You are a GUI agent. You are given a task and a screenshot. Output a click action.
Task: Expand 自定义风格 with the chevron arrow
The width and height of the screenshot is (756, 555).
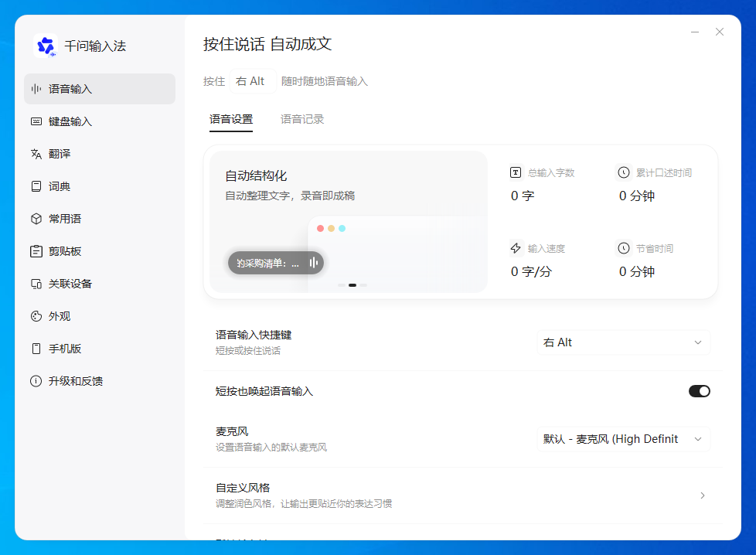[703, 495]
